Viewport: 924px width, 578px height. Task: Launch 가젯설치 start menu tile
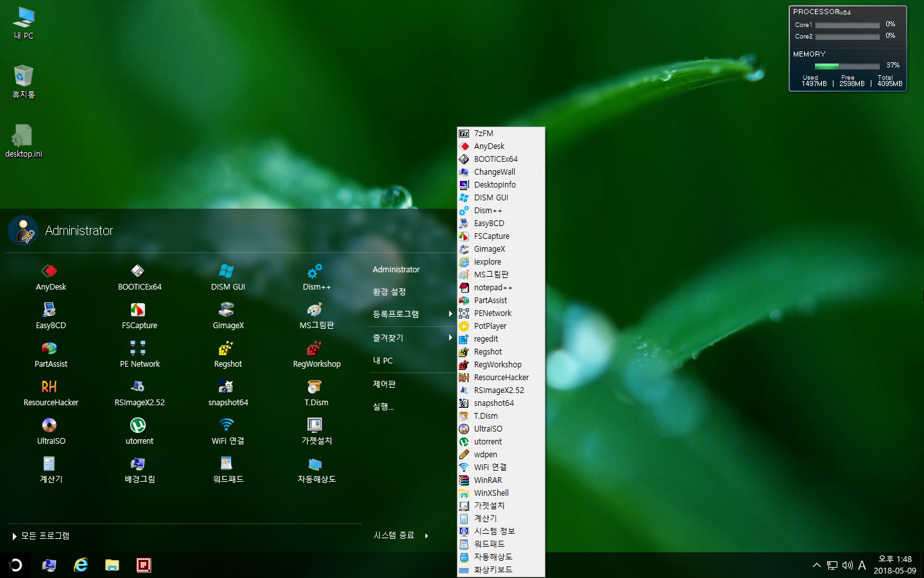pos(316,432)
